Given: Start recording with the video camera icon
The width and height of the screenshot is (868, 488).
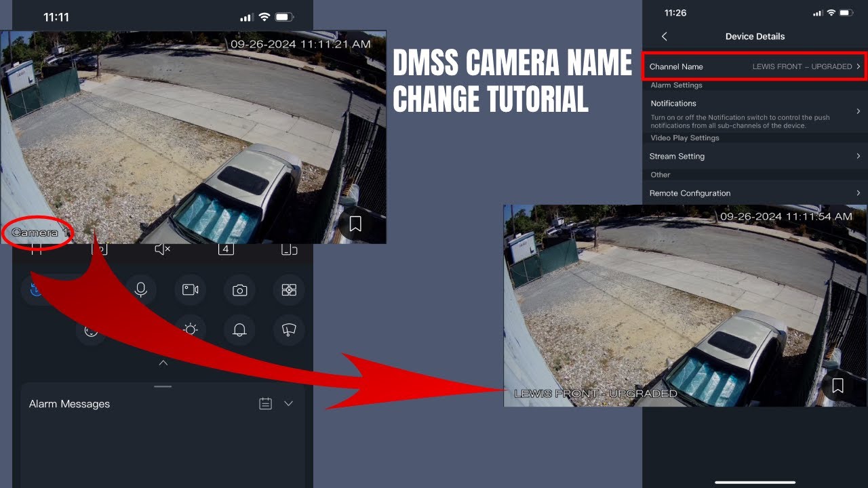Looking at the screenshot, I should coord(190,289).
